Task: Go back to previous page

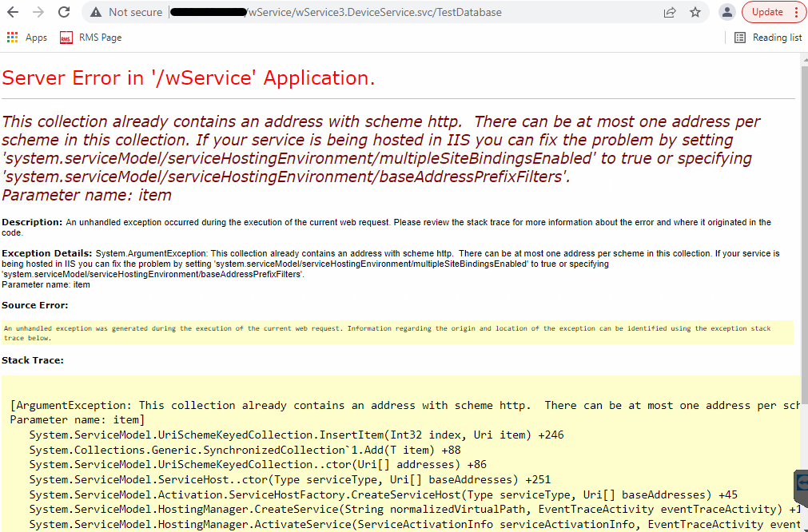Action: (12, 12)
